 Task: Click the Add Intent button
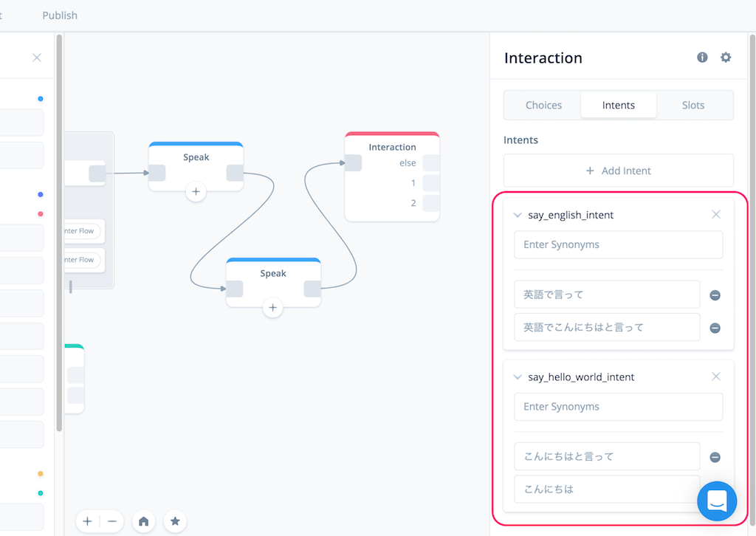pyautogui.click(x=618, y=171)
